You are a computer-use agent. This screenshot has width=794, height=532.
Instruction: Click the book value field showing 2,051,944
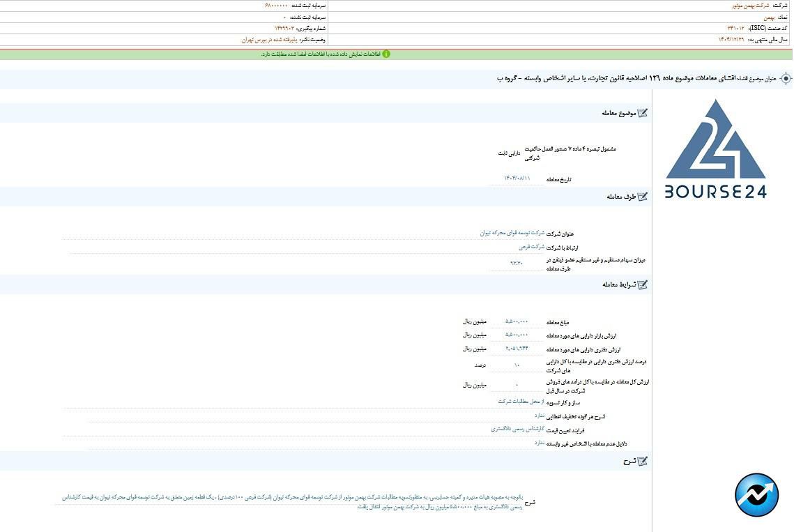[x=517, y=348]
